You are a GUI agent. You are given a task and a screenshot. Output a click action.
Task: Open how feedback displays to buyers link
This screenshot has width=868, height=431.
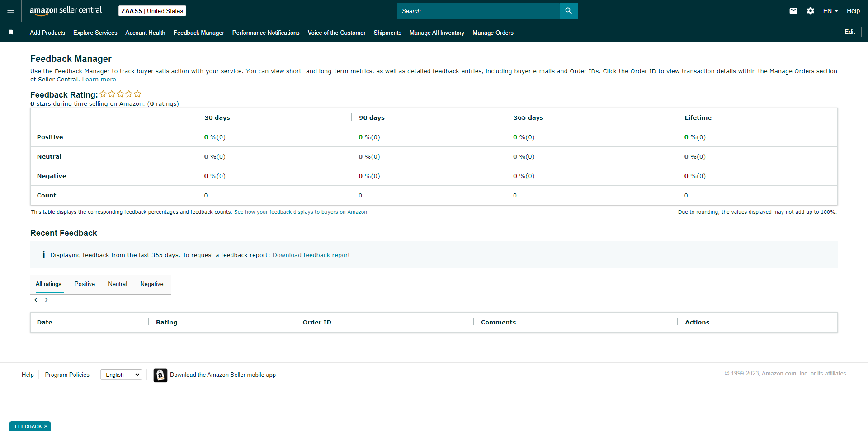coord(301,212)
